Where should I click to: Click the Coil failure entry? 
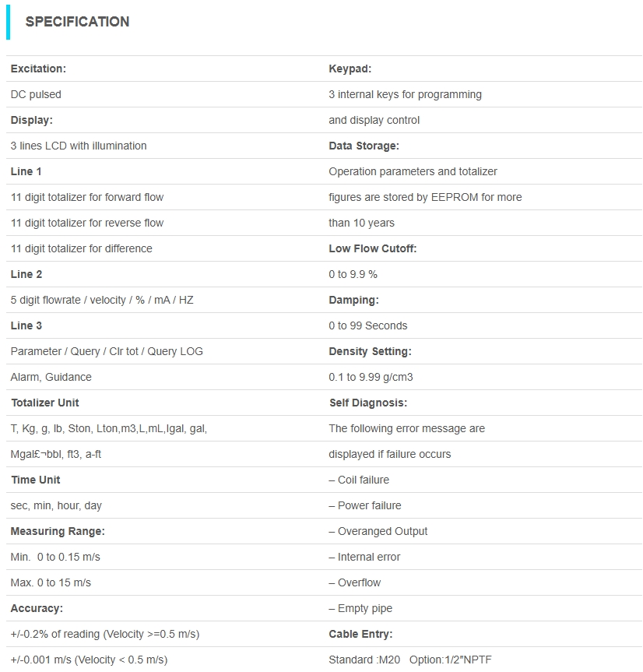[x=359, y=480]
